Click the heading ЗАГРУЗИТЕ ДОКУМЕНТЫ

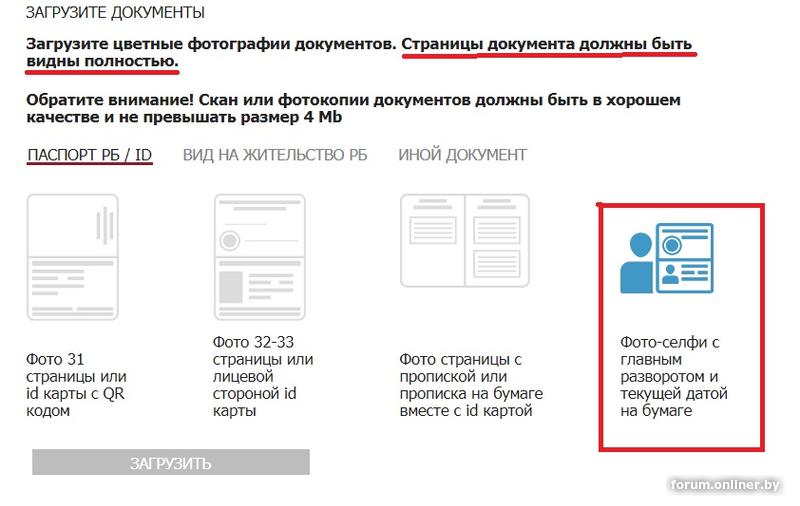pos(115,12)
